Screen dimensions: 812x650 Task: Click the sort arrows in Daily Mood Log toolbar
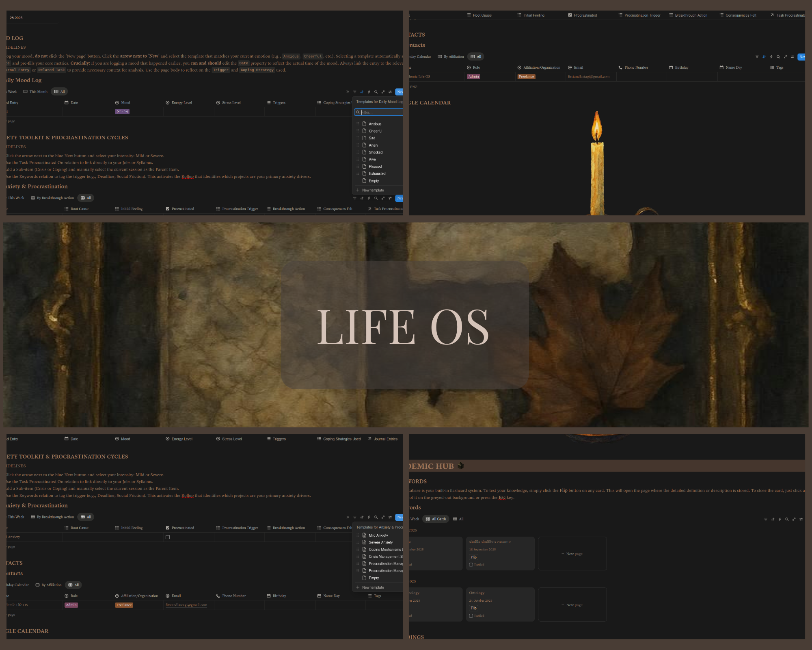click(362, 92)
